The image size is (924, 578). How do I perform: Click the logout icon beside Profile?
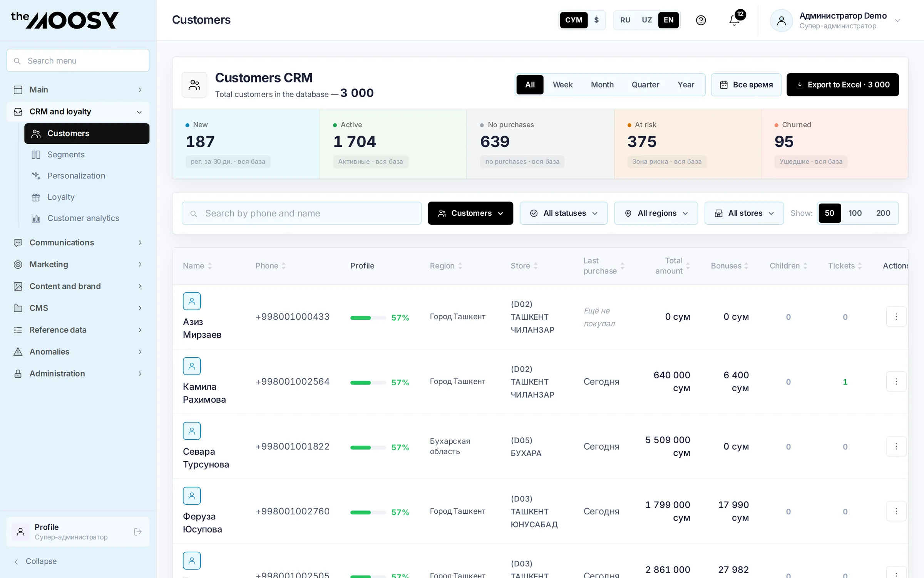[138, 532]
